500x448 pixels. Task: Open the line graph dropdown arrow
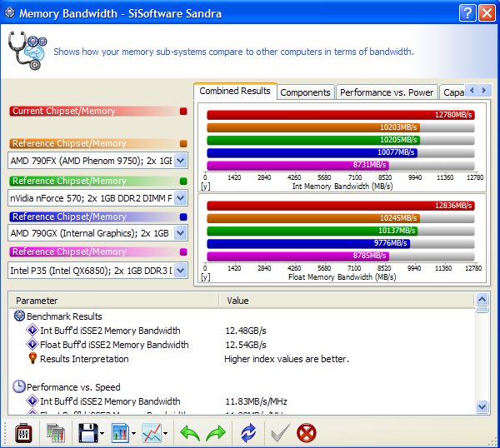[166, 433]
